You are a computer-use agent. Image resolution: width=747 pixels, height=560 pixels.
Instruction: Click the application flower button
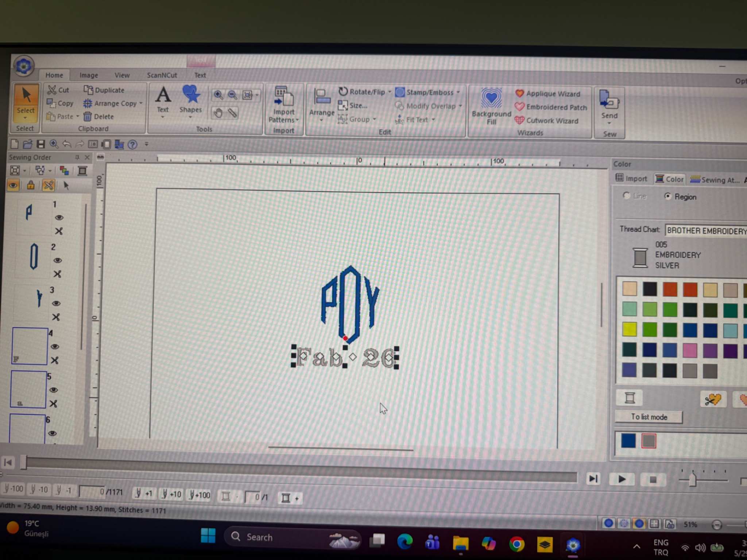24,66
